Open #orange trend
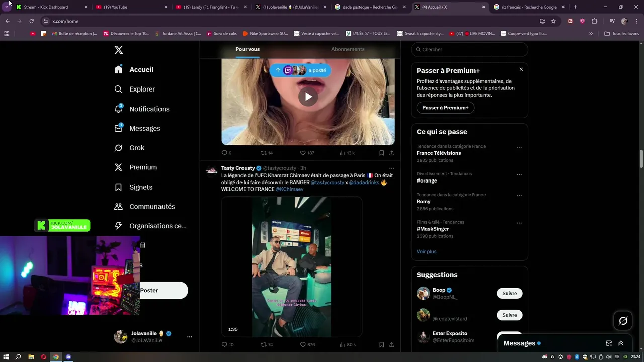 click(427, 180)
